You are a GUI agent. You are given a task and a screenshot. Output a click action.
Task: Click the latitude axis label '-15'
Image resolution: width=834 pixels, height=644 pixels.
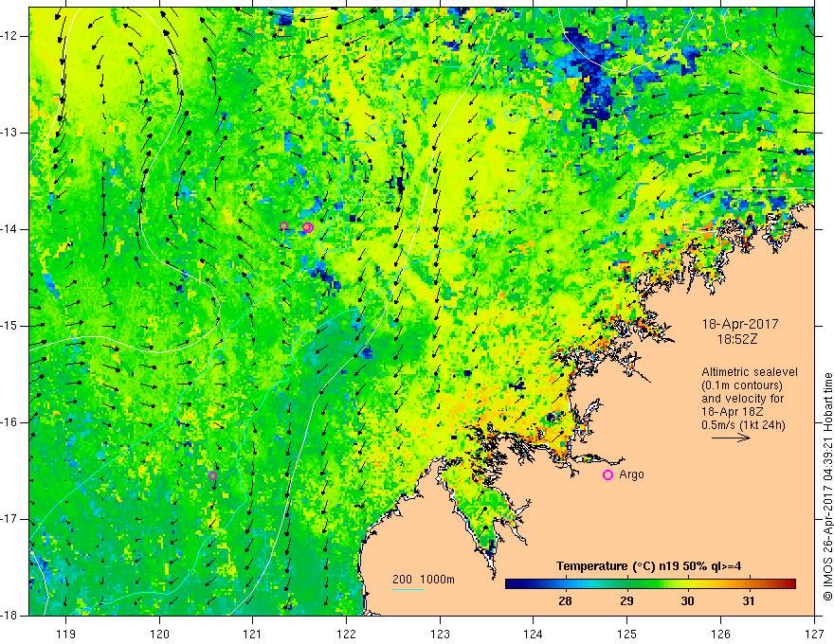click(9, 326)
